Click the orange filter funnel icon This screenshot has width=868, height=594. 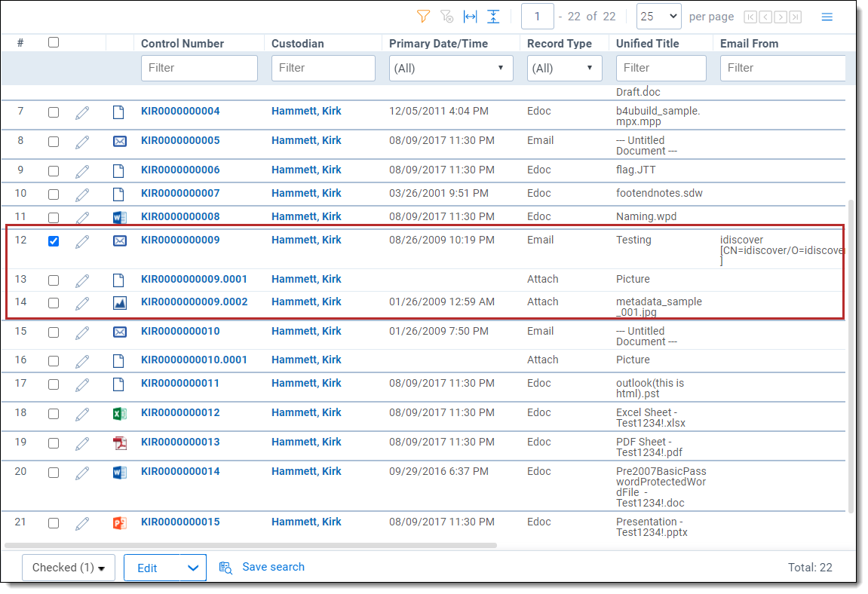(423, 17)
